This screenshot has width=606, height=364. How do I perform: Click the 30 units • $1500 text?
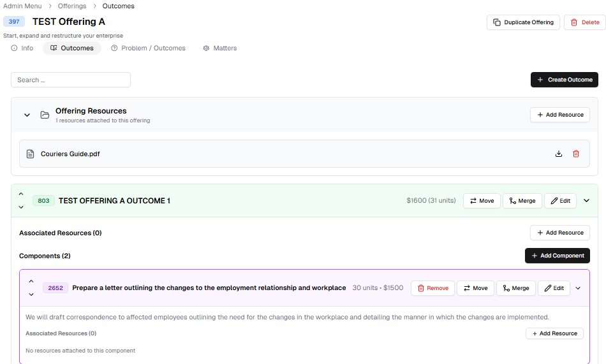(x=378, y=288)
